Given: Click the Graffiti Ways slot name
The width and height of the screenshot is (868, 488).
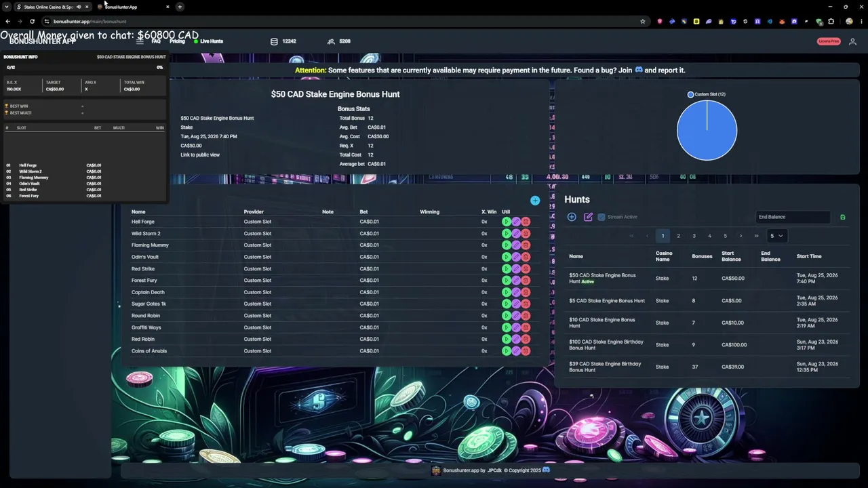Looking at the screenshot, I should pos(146,327).
